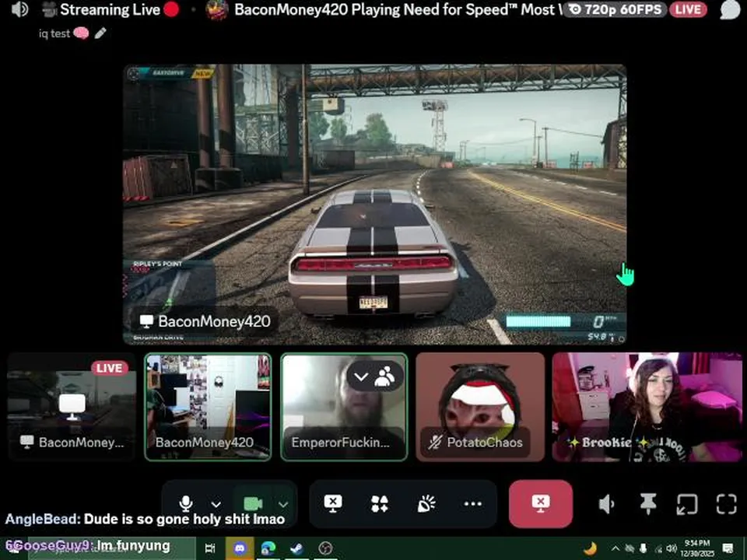Click the LIVE badge in the top bar
The height and width of the screenshot is (560, 747).
click(x=688, y=9)
